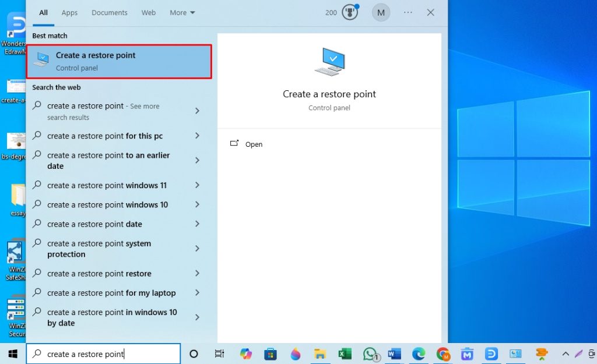Expand arrow for 'See more search results'
Screen dimensions: 597x364
click(x=197, y=111)
